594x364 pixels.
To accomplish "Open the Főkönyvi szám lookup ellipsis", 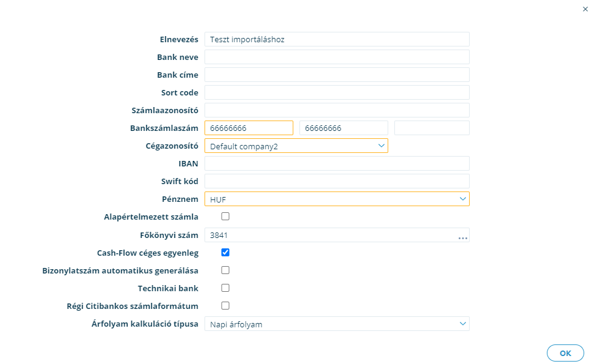I will coord(462,238).
